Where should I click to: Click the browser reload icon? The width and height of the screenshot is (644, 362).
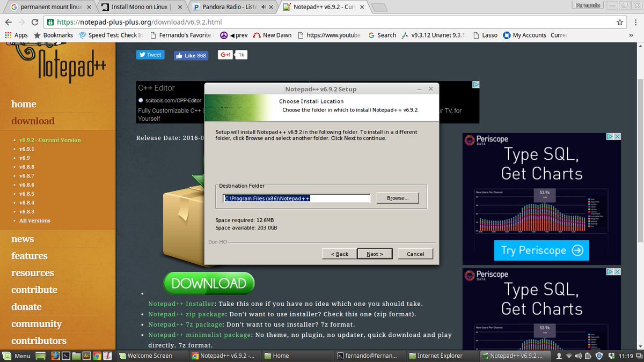tap(35, 23)
